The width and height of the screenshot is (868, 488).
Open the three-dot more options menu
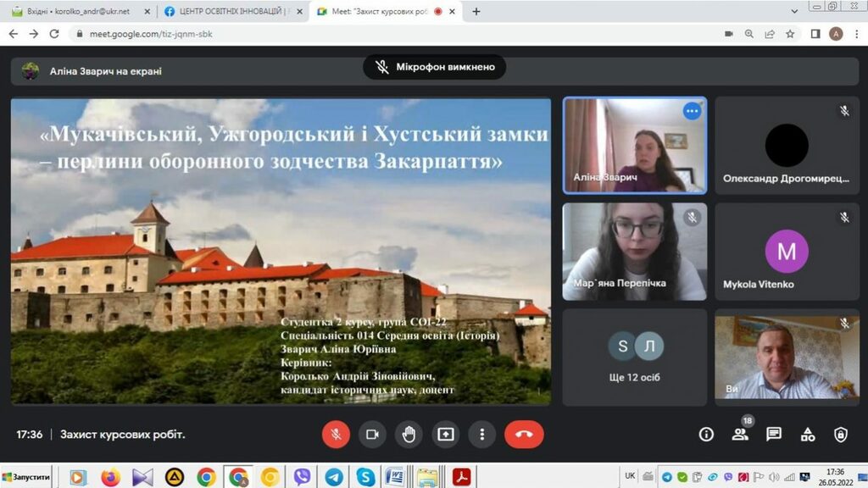pos(481,435)
